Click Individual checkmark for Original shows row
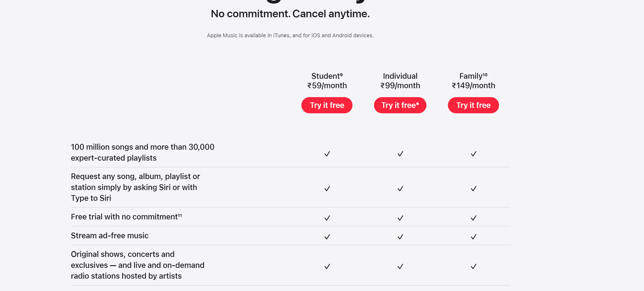This screenshot has height=291, width=644. 400,267
